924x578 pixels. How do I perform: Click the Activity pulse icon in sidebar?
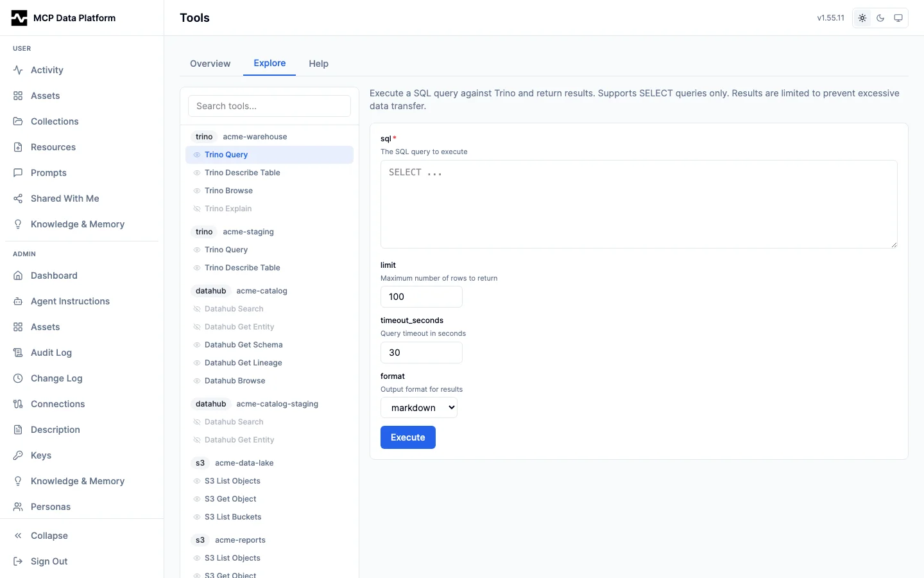(18, 70)
